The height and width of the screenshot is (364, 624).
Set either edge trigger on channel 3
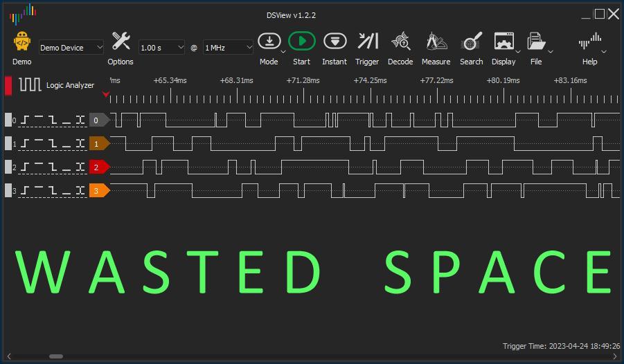[x=80, y=190]
